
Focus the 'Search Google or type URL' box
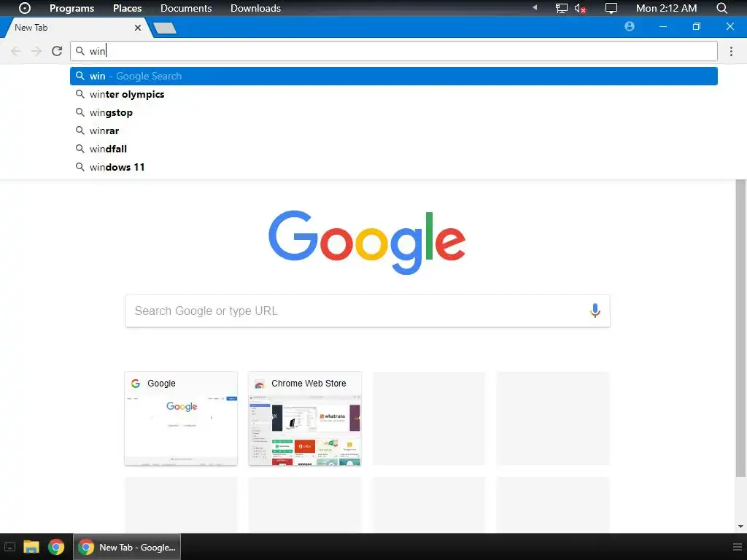pos(368,311)
